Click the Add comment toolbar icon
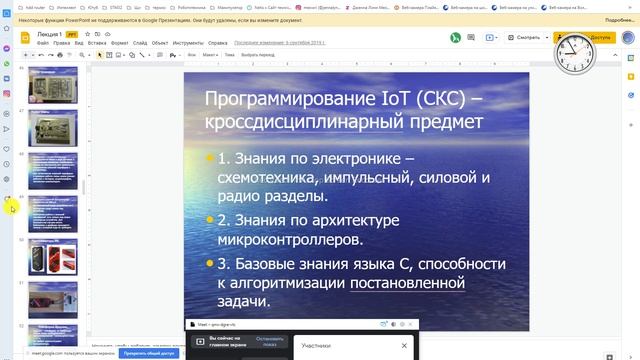 click(x=160, y=55)
